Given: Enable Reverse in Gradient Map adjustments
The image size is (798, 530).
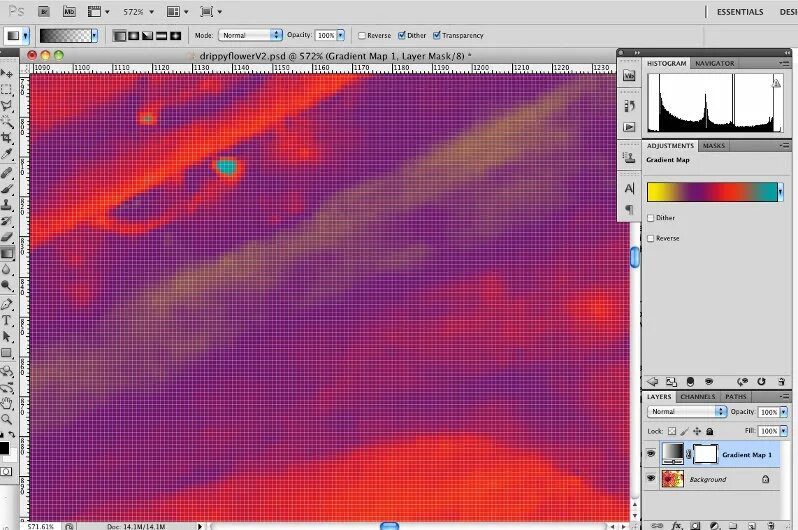Looking at the screenshot, I should [650, 238].
